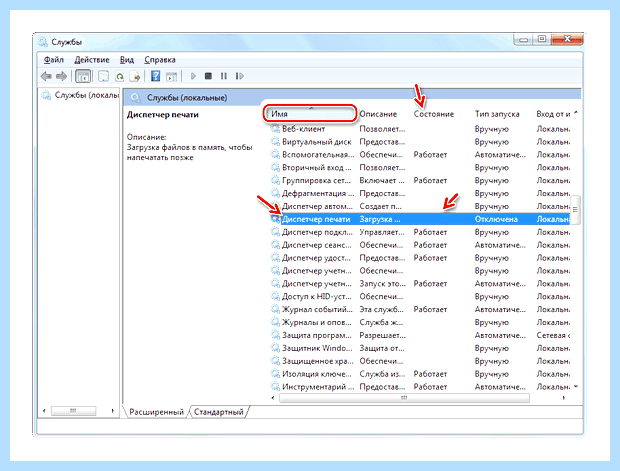Select Службы (локальные) tree node
The width and height of the screenshot is (620, 471).
(x=81, y=95)
